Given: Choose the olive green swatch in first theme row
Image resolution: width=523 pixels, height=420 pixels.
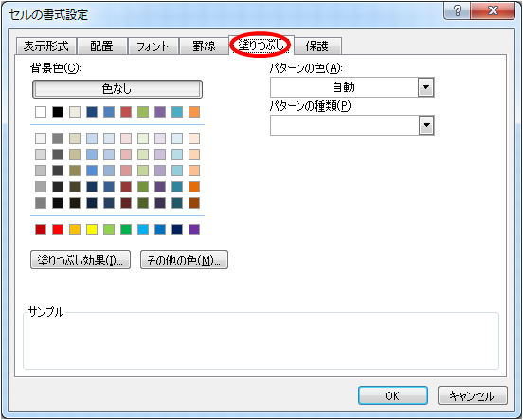Looking at the screenshot, I should click(x=143, y=112).
